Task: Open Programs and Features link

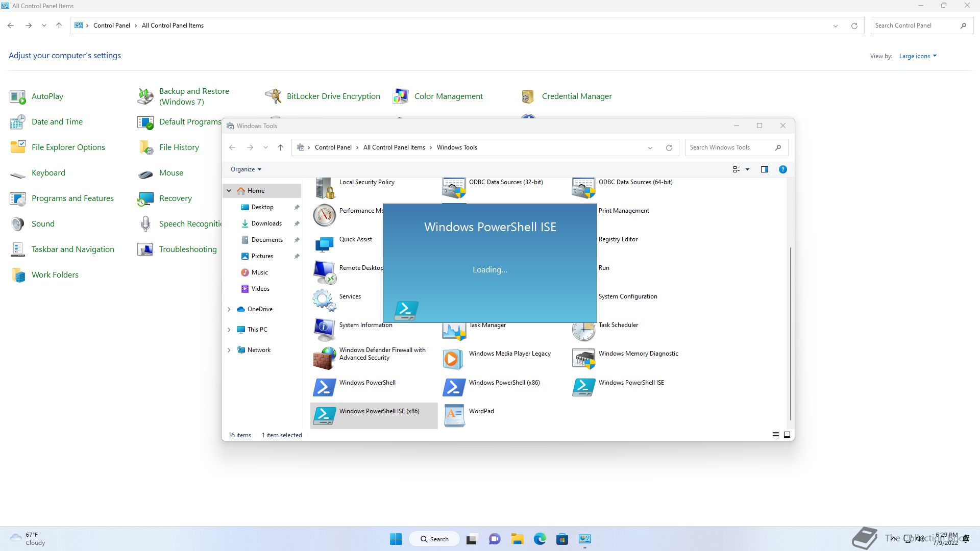Action: pos(72,198)
